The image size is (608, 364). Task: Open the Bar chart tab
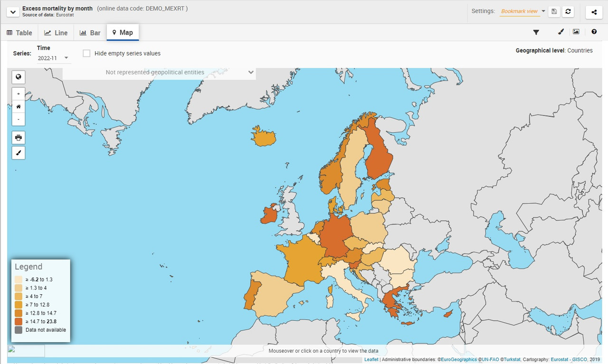[90, 33]
